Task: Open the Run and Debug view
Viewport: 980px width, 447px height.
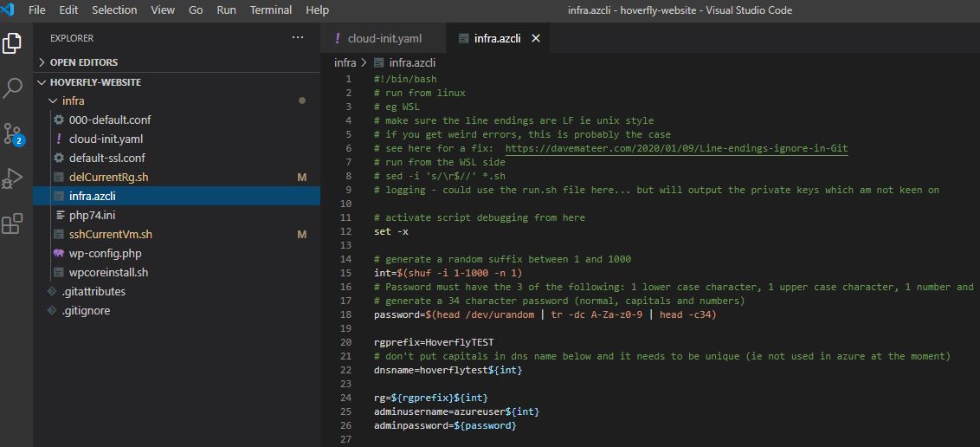Action: click(12, 178)
